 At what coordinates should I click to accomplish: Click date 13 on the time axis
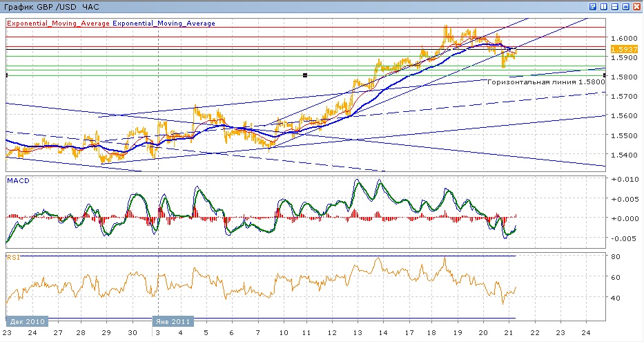[358, 332]
